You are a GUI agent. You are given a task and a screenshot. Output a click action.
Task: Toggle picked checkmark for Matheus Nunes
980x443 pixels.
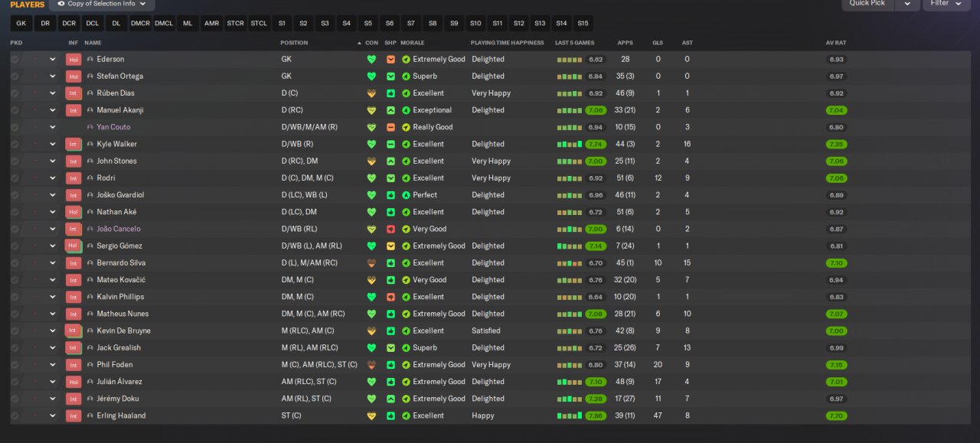tap(15, 314)
